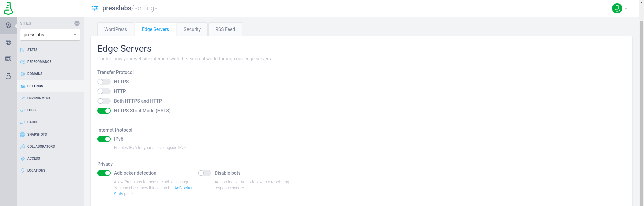Screen dimensions: 644x206
Task: Click the Domains globe icon
Action: 23,74
